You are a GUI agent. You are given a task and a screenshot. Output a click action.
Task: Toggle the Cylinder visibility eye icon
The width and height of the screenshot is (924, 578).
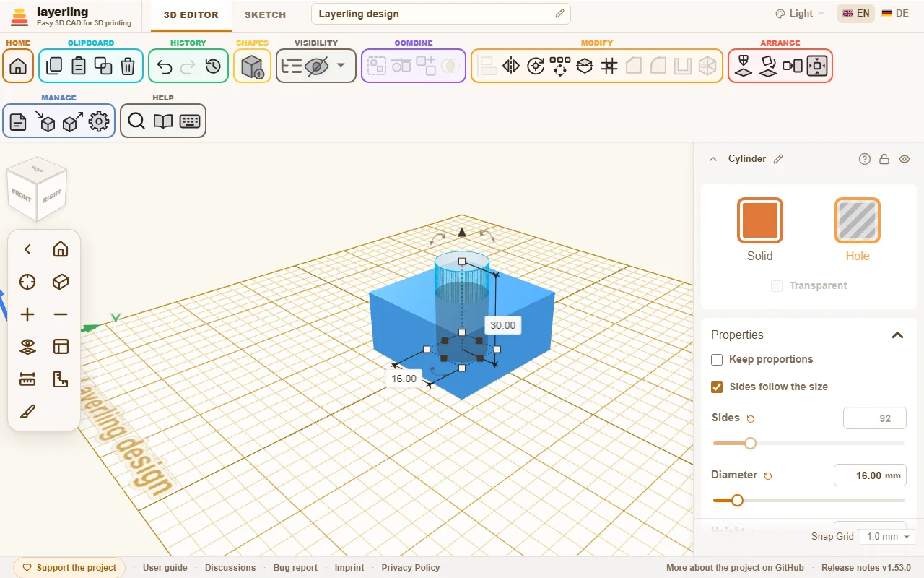click(x=905, y=159)
